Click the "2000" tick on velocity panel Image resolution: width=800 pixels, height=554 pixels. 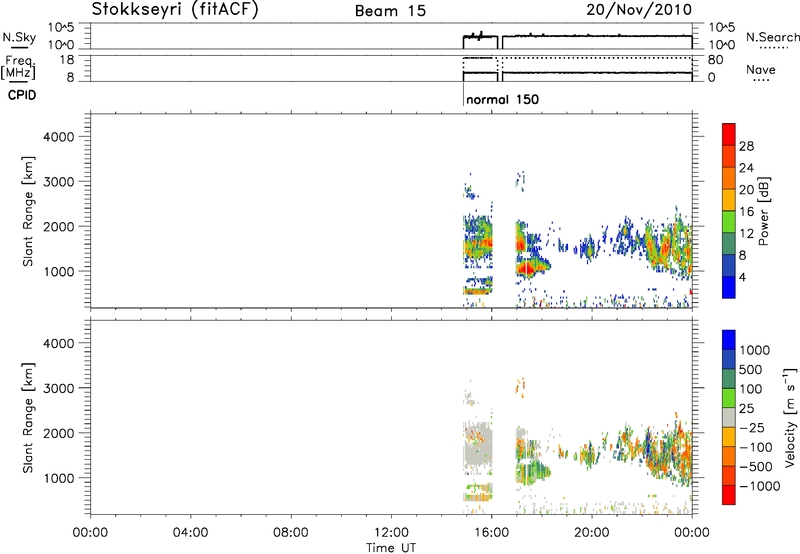pos(59,433)
